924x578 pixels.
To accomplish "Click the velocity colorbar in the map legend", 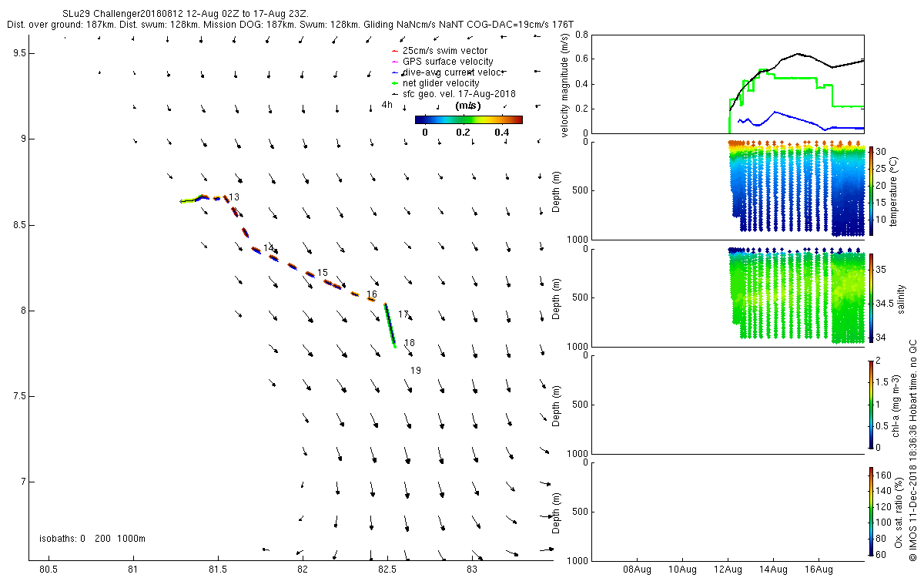I will (468, 119).
